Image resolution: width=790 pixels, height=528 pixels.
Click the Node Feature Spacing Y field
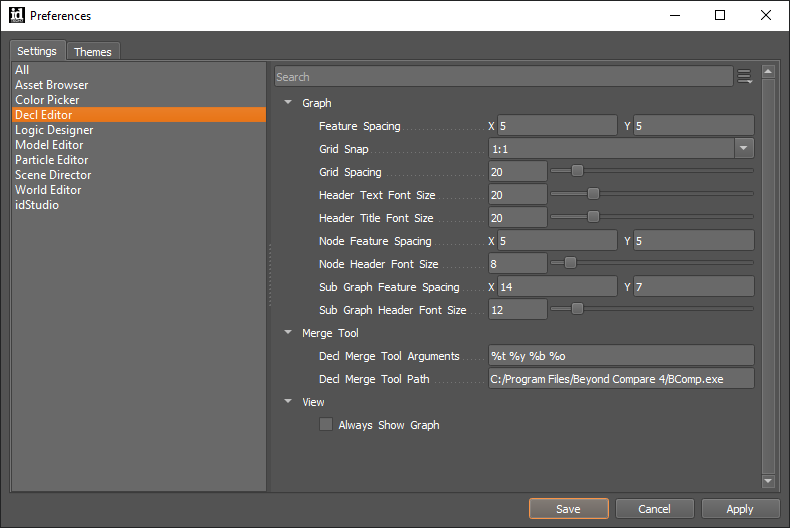[x=694, y=241]
